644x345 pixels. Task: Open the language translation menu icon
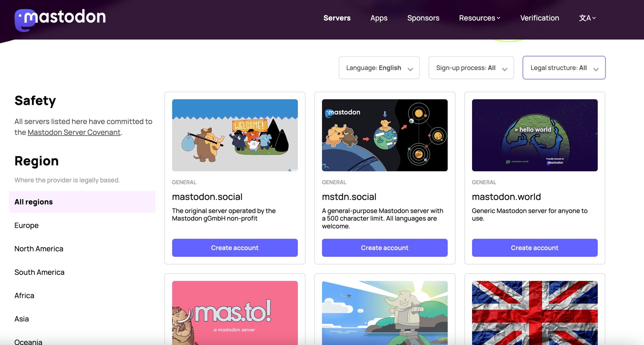pos(587,18)
